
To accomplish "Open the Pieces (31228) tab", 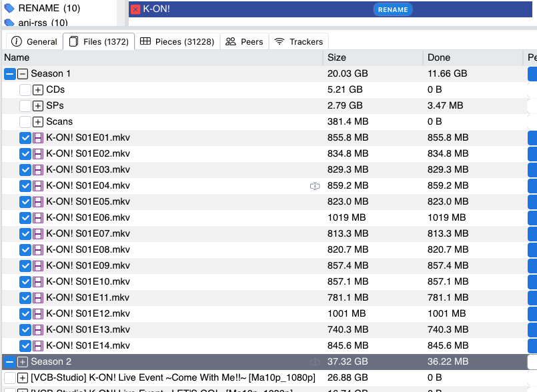I will coord(177,41).
